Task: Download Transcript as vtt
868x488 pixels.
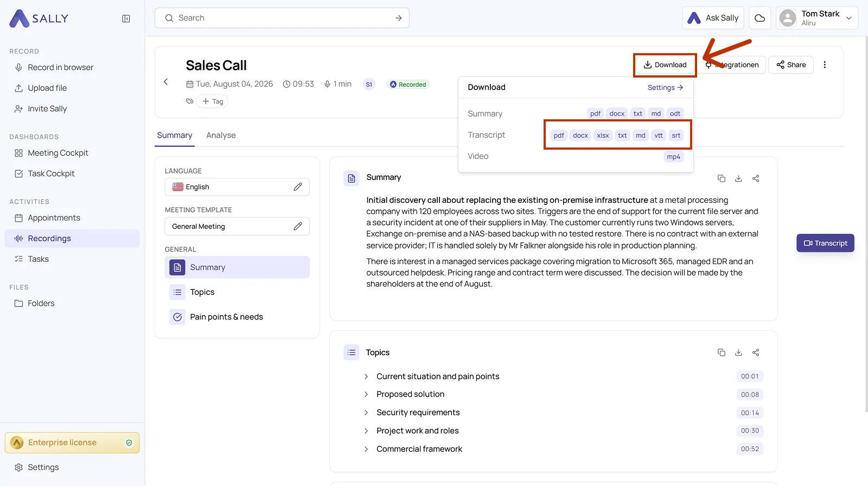Action: tap(659, 136)
